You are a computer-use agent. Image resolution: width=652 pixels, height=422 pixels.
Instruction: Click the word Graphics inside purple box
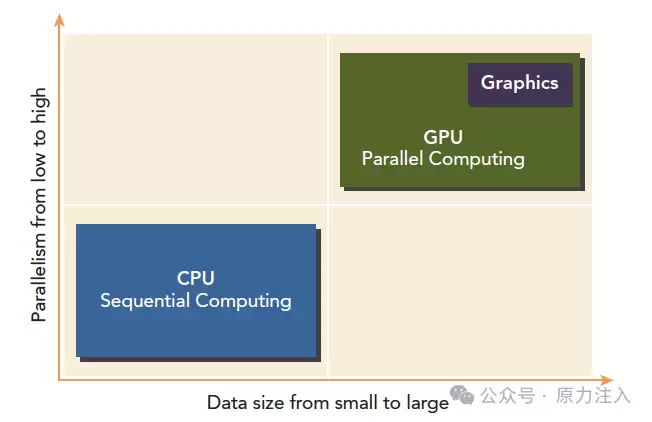coord(519,83)
